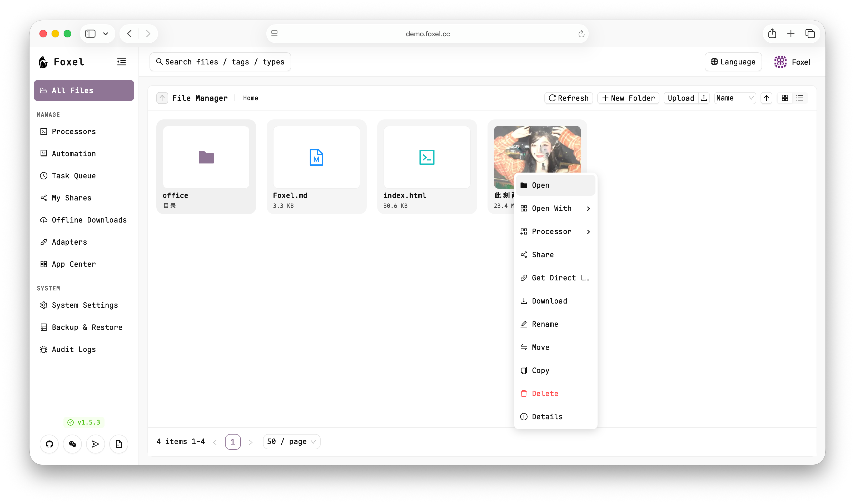View My Shares
The height and width of the screenshot is (504, 855).
pos(71,198)
